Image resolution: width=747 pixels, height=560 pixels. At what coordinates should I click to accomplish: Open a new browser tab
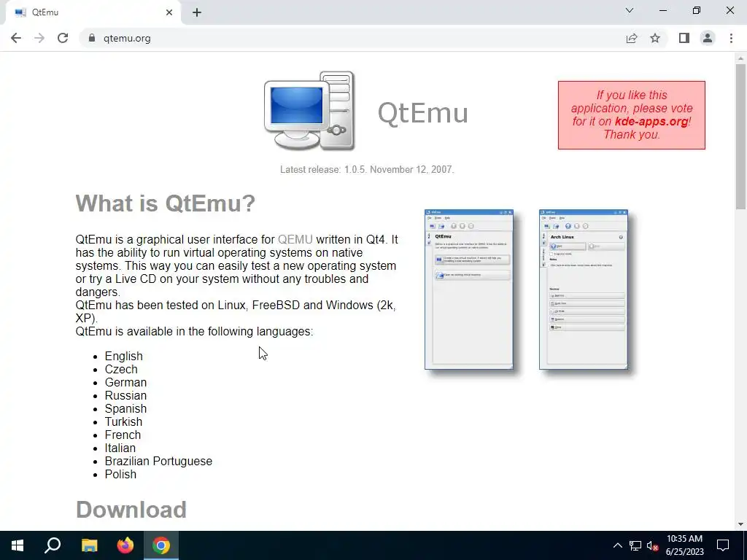(x=197, y=12)
